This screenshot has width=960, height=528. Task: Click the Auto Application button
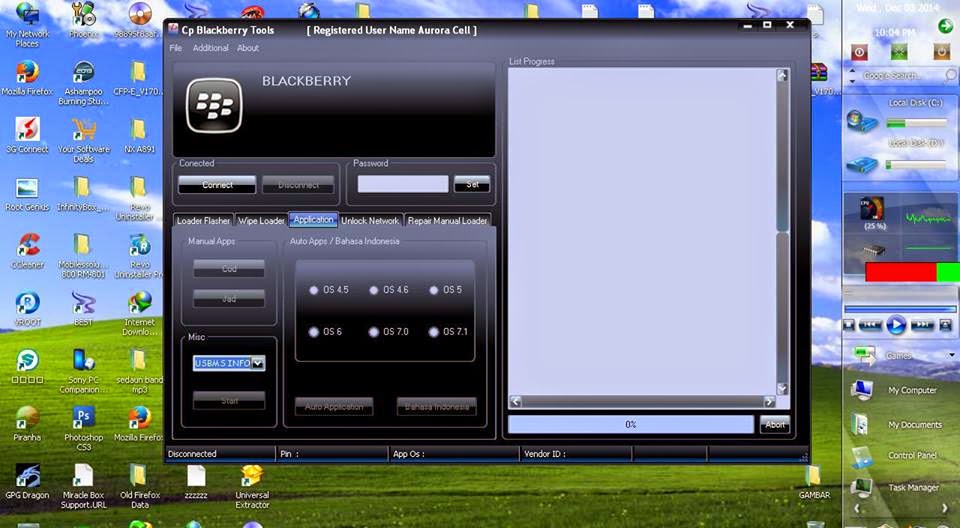[334, 406]
